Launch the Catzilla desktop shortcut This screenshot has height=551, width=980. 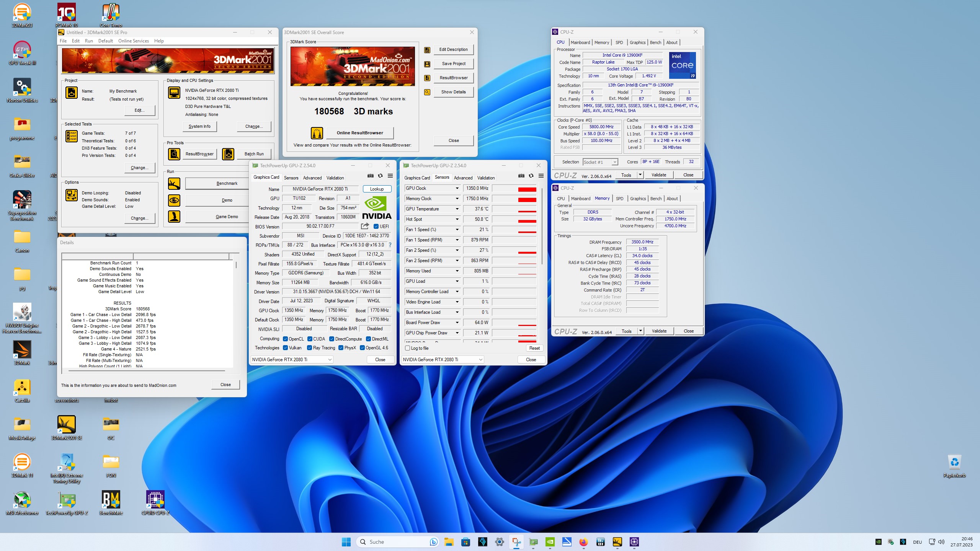coord(22,390)
